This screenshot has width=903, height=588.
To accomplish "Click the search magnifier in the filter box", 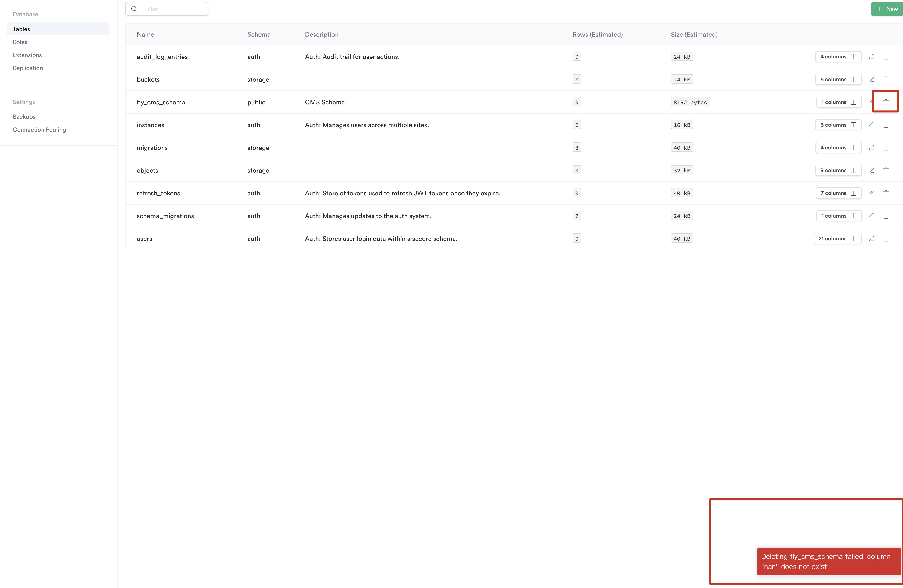I will pos(134,8).
